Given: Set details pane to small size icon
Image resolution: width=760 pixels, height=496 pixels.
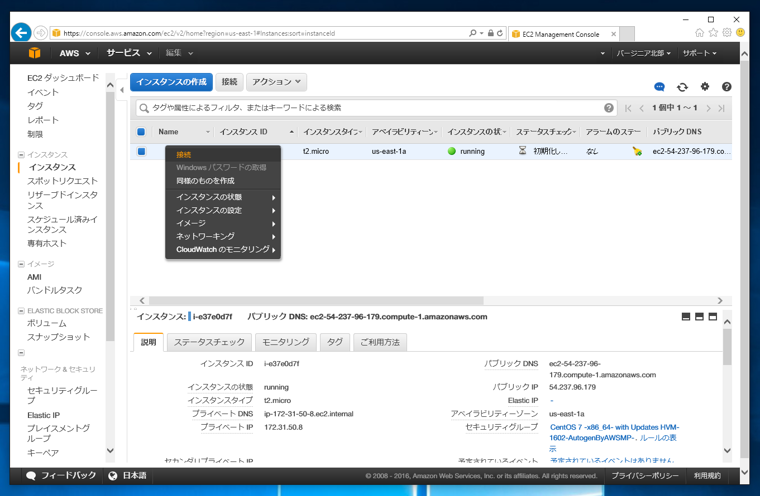Looking at the screenshot, I should [x=686, y=317].
